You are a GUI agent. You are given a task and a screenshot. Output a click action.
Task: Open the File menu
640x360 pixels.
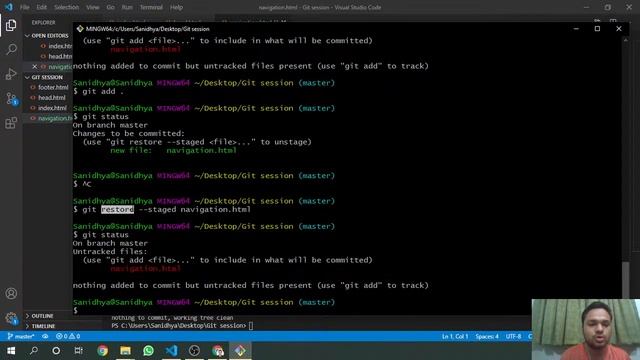click(24, 7)
